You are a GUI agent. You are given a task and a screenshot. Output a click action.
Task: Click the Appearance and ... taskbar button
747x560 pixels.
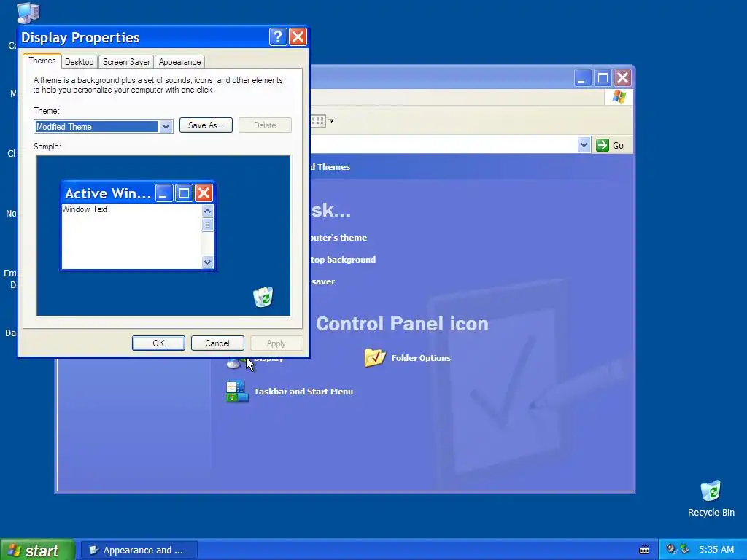(x=138, y=550)
